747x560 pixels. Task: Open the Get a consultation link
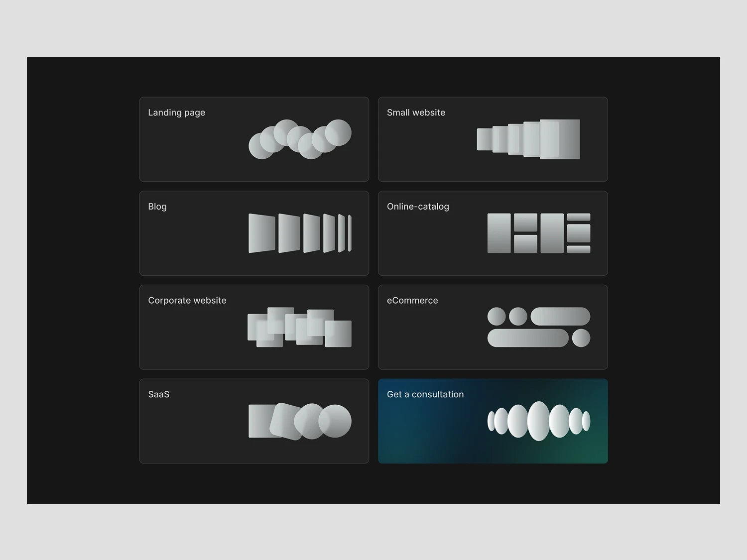(x=493, y=421)
